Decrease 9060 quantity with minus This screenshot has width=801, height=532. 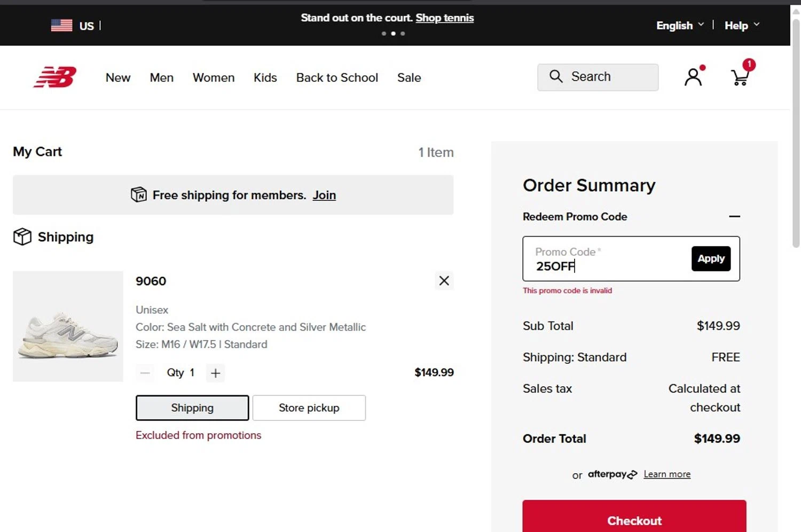[x=145, y=373]
